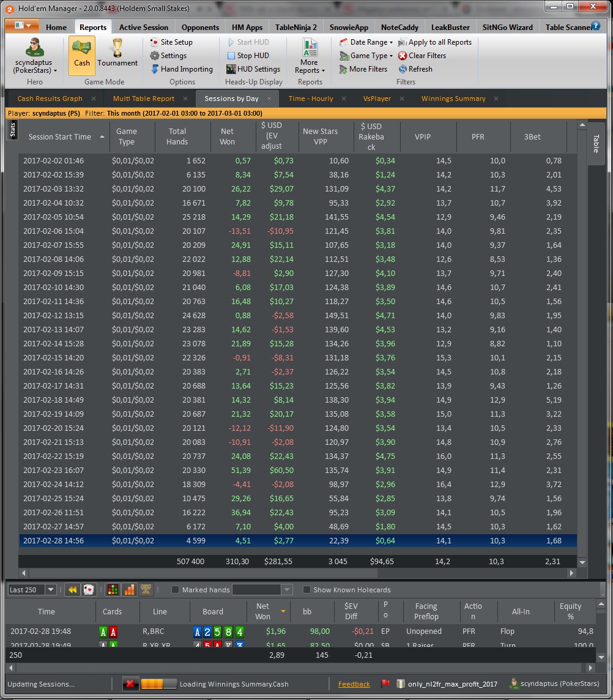Click the only_nl2fr_max_profit_2017 database name
Screen dimensions: 613x700
[x=452, y=684]
